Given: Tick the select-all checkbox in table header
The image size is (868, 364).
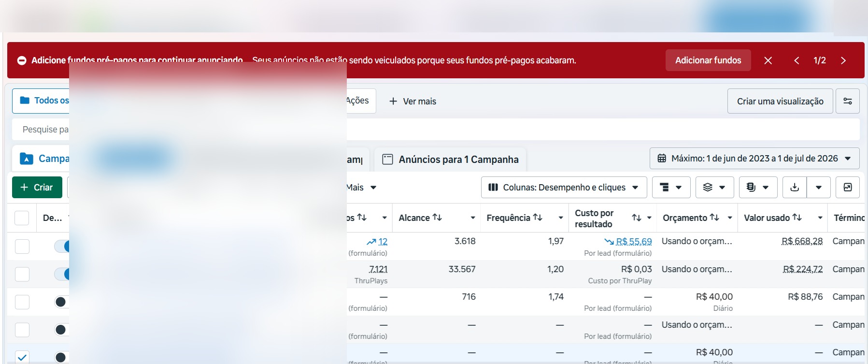Looking at the screenshot, I should click(x=22, y=218).
